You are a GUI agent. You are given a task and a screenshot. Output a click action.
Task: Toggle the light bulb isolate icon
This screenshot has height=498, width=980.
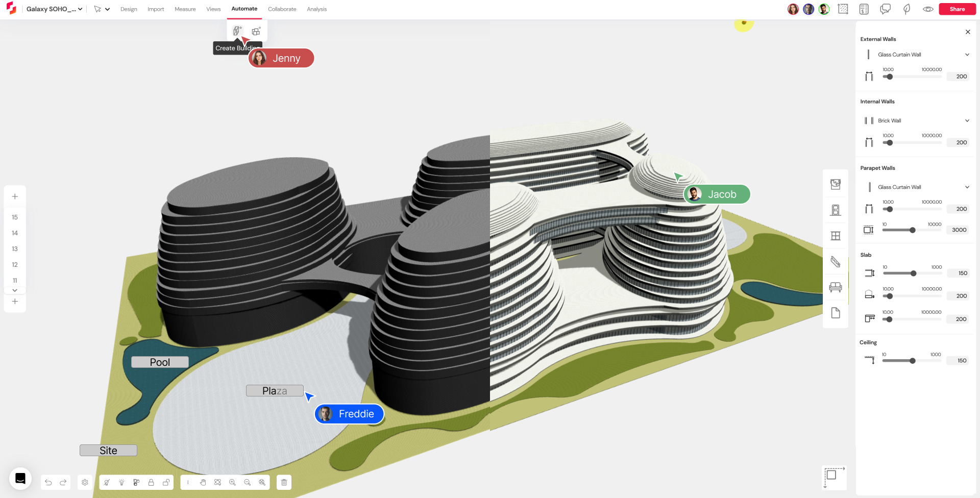pos(121,482)
